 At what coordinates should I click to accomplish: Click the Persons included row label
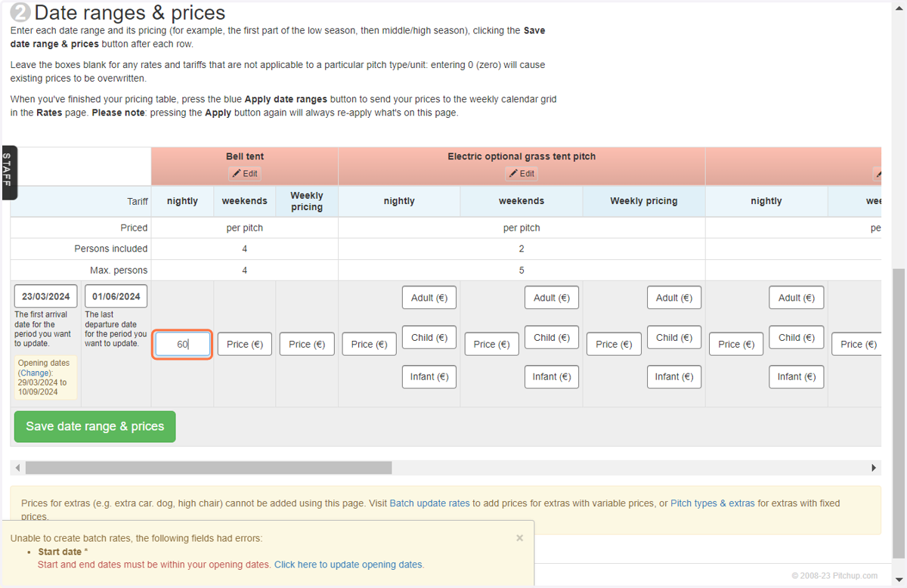(111, 249)
